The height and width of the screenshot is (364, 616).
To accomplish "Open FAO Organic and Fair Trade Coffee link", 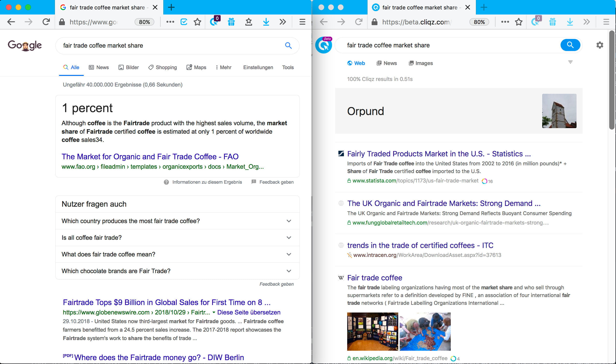I will click(150, 156).
